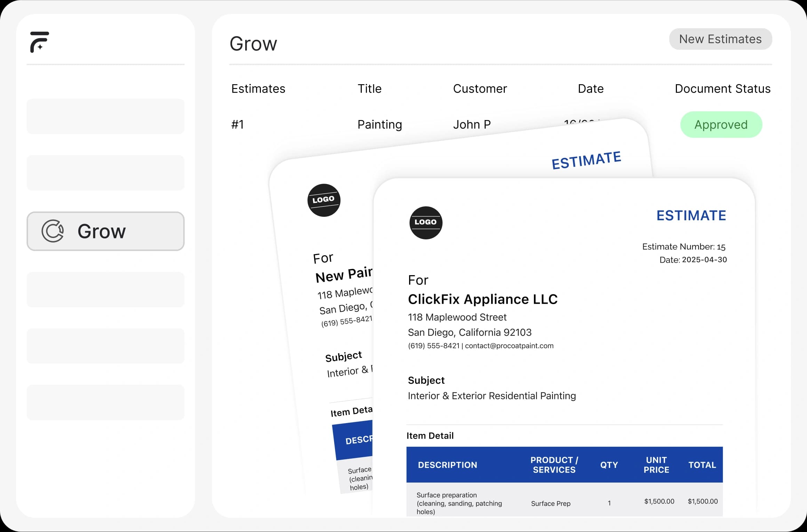Click the Grow circular icon in sidebar
807x532 pixels.
53,231
